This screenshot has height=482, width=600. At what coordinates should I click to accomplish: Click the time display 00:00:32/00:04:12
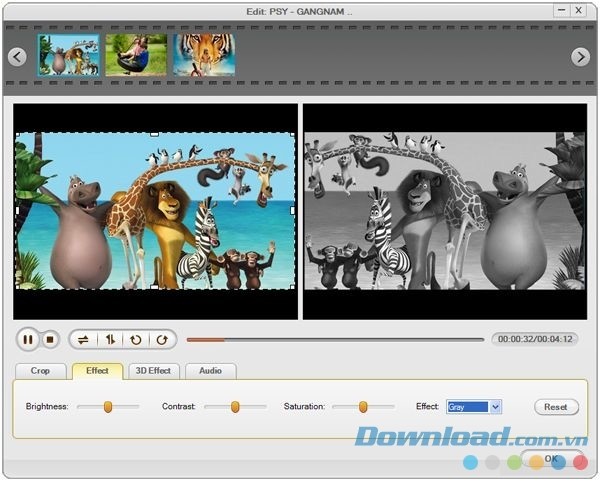[535, 339]
